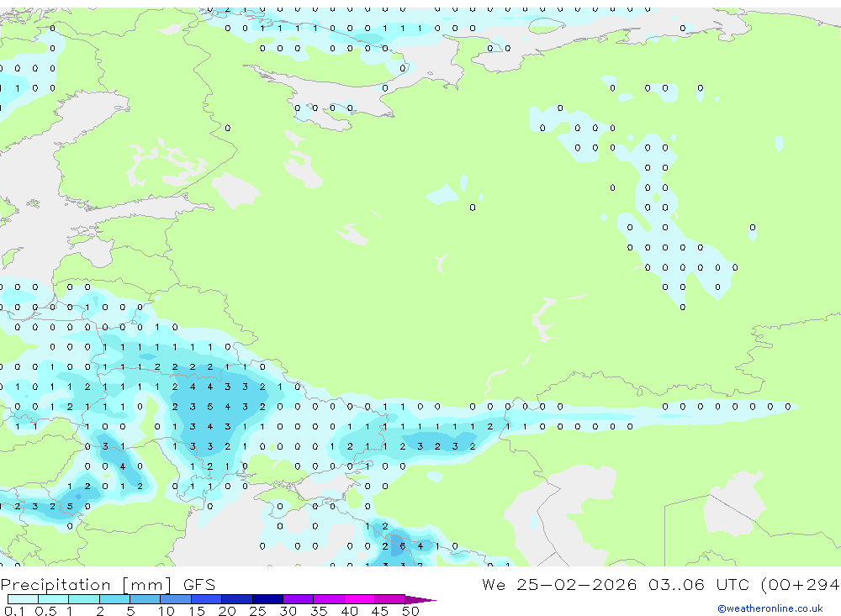This screenshot has height=616, width=841.
Task: Click the legend label '30'
Action: pyautogui.click(x=288, y=611)
